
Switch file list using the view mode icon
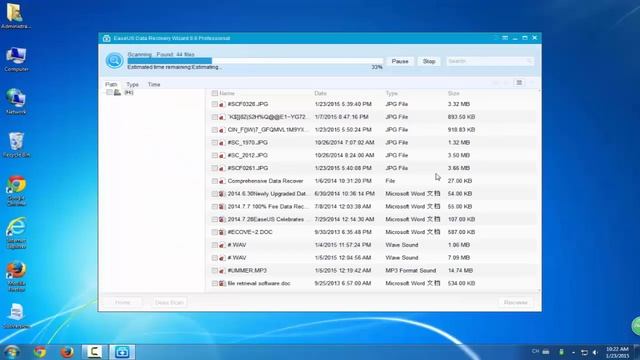click(x=519, y=83)
